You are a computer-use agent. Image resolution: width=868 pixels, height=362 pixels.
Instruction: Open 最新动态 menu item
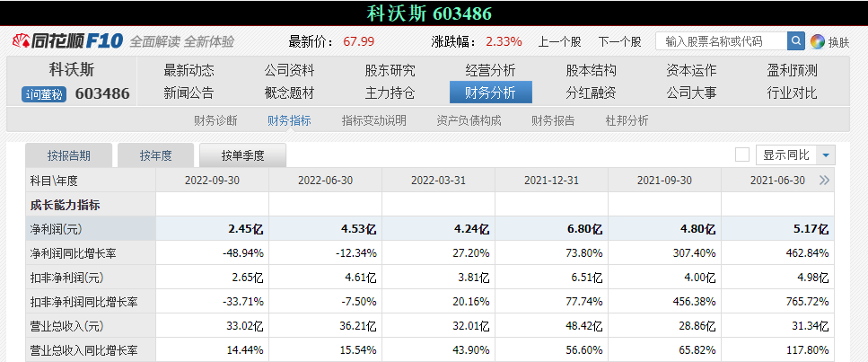pyautogui.click(x=189, y=70)
